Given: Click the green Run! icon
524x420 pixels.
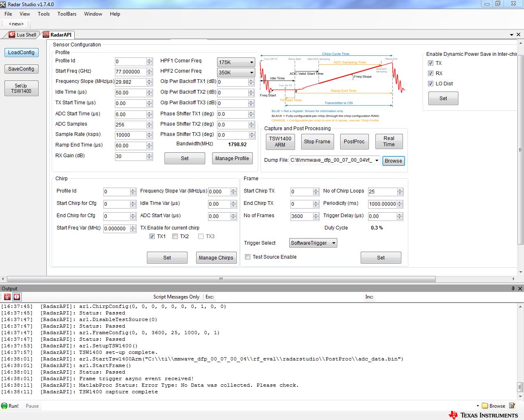Looking at the screenshot, I should point(4,406).
